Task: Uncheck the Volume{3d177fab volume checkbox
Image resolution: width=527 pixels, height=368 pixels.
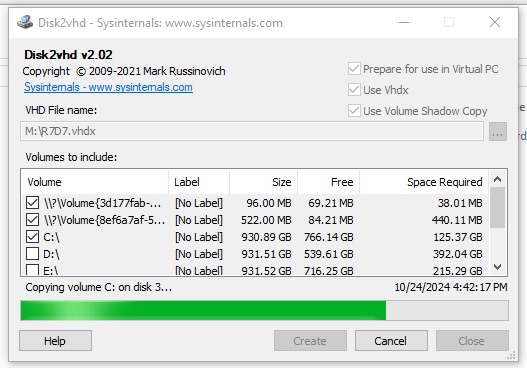Action: click(32, 203)
